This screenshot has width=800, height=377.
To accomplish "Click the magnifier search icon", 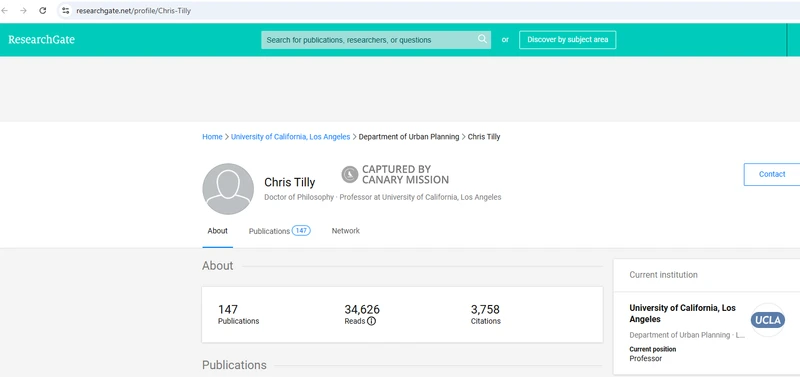I will click(x=482, y=39).
